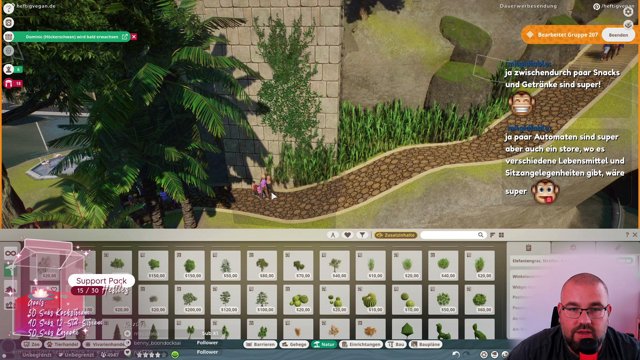Dismiss the green Dominic notification with red X
The height and width of the screenshot is (360, 640).
click(x=134, y=37)
